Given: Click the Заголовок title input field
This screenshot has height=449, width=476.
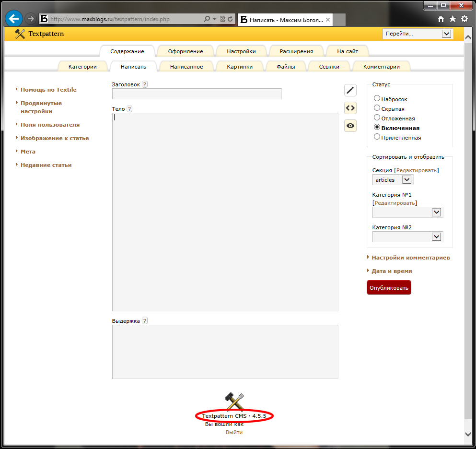Looking at the screenshot, I should coord(197,94).
